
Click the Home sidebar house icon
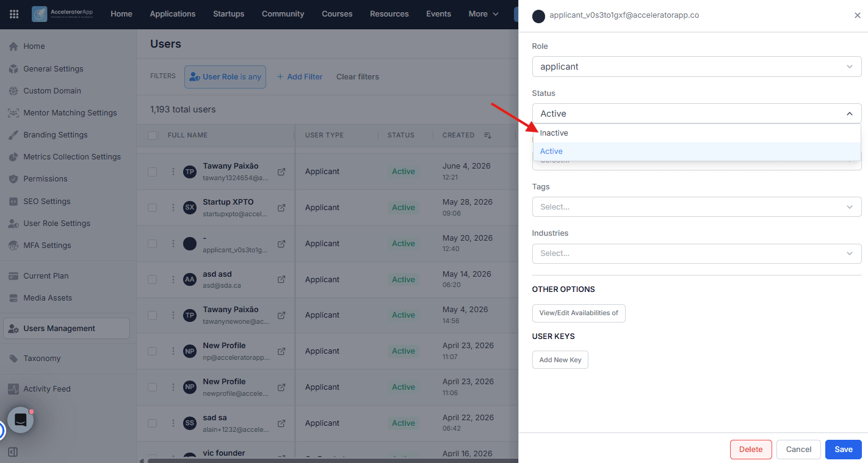[13, 46]
